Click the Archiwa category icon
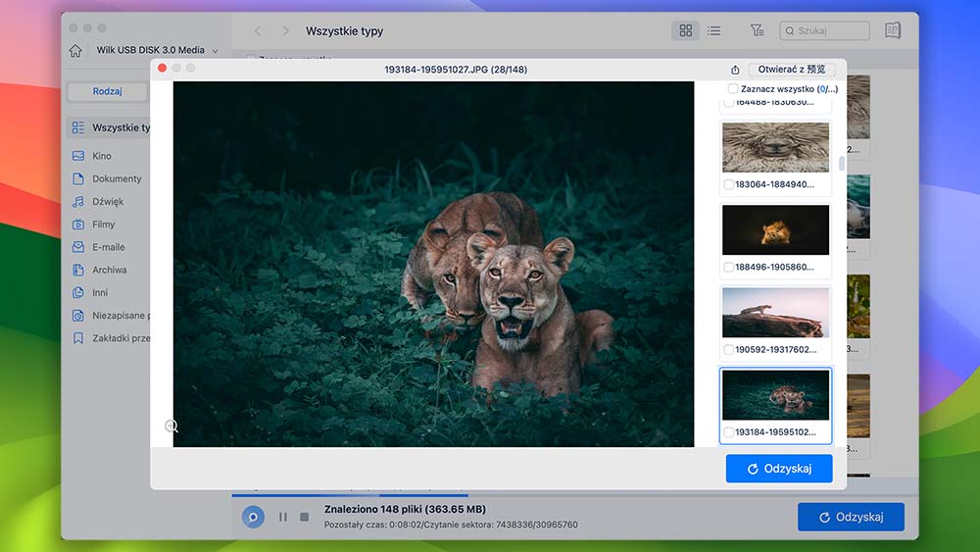 click(78, 270)
